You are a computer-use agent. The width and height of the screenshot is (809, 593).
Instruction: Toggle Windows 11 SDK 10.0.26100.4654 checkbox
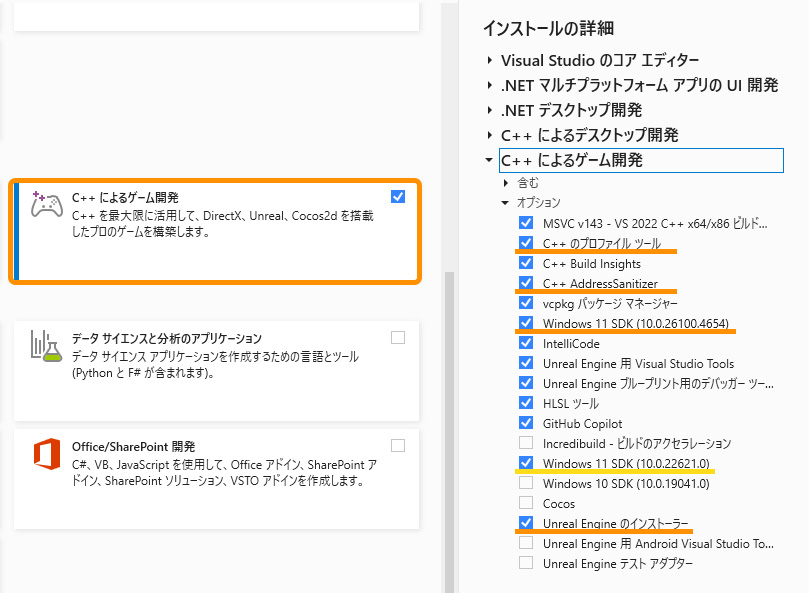[x=526, y=323]
